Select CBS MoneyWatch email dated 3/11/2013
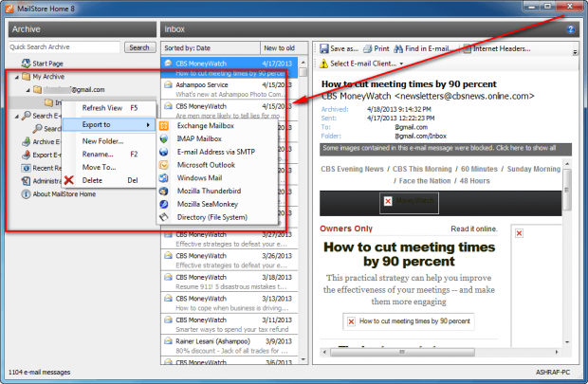This screenshot has height=384, width=588. 230,324
